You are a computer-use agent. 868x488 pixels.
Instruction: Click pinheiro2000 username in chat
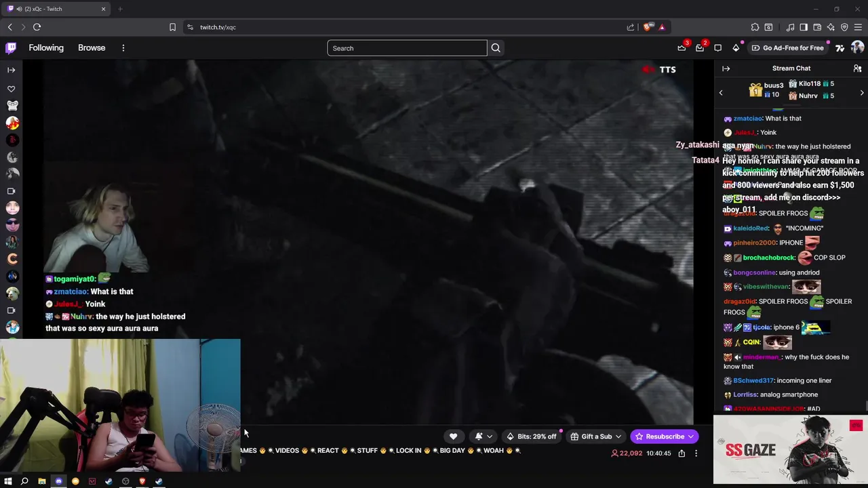tap(755, 243)
